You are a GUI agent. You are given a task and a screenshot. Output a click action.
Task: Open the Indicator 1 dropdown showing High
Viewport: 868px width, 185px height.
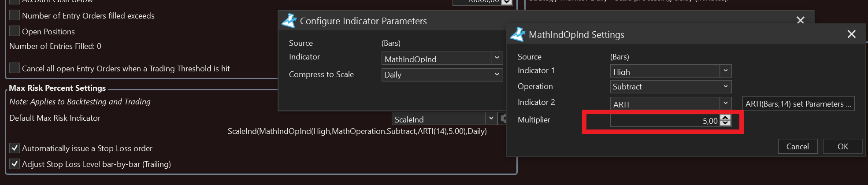click(x=670, y=71)
